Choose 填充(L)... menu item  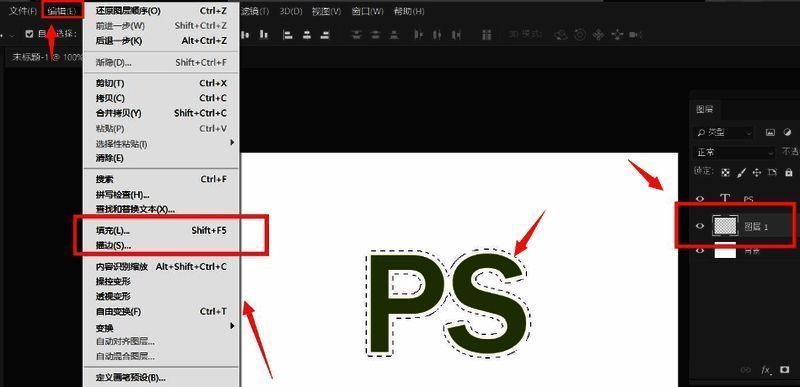(161, 230)
